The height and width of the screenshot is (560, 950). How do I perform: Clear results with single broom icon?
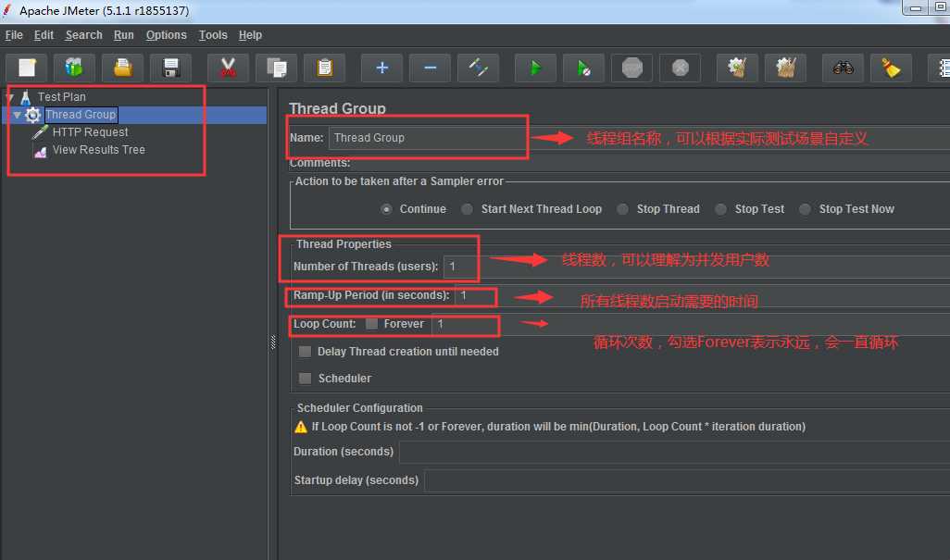coord(737,68)
